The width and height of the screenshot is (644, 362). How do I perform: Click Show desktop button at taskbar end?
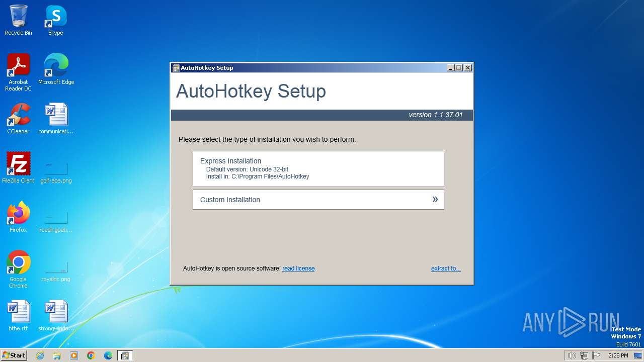click(638, 355)
